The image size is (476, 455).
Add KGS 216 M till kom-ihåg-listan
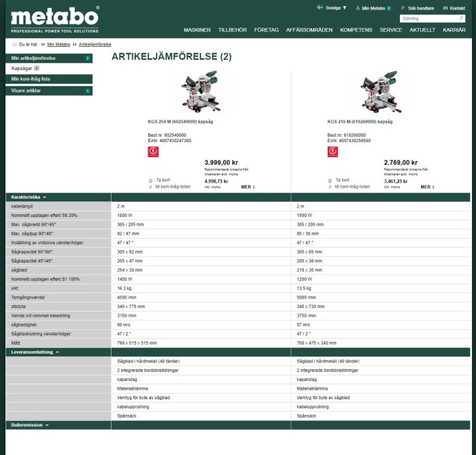352,186
